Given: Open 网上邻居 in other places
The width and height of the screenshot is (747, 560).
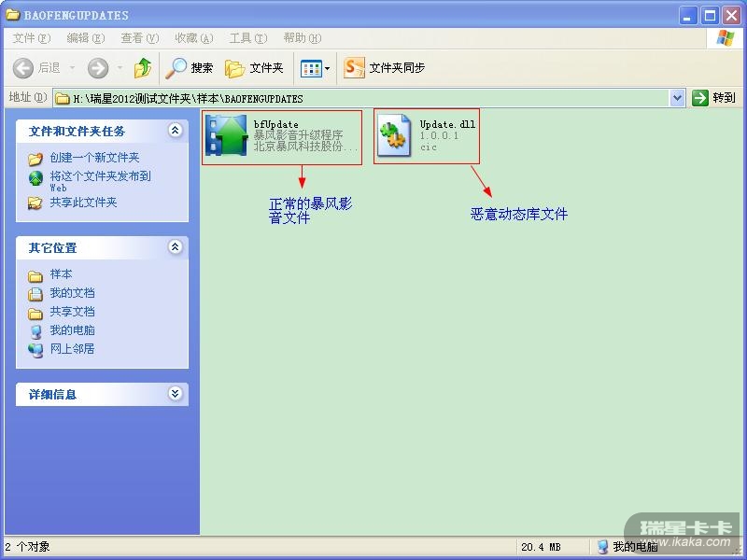Looking at the screenshot, I should click(73, 348).
